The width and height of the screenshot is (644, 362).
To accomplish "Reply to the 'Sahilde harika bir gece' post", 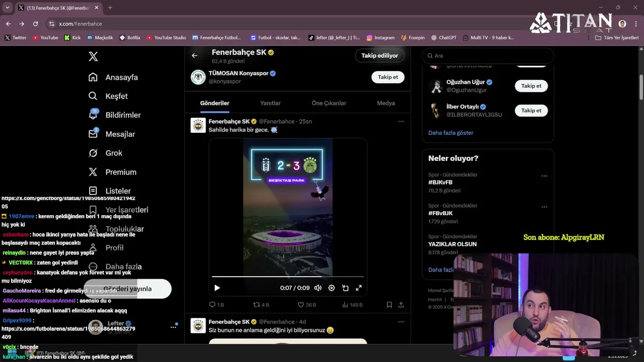I will click(216, 305).
